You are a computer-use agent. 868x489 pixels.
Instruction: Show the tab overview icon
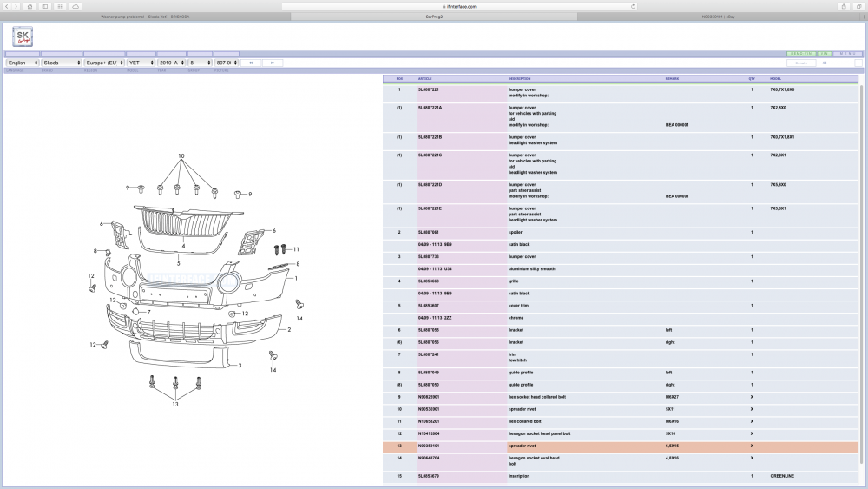[x=859, y=6]
